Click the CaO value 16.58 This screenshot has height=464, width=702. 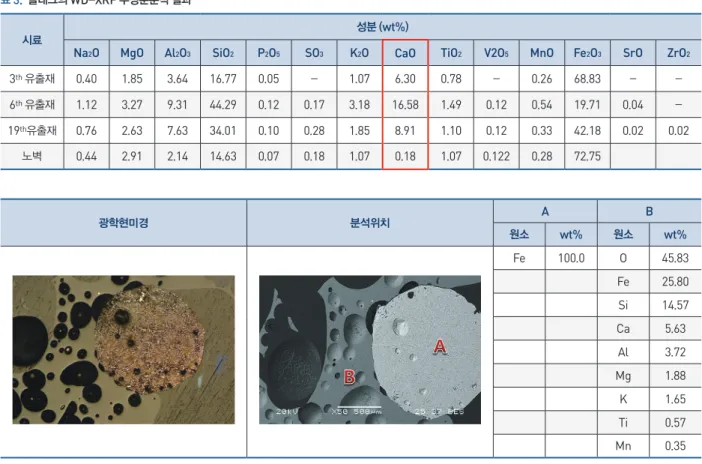tap(405, 105)
